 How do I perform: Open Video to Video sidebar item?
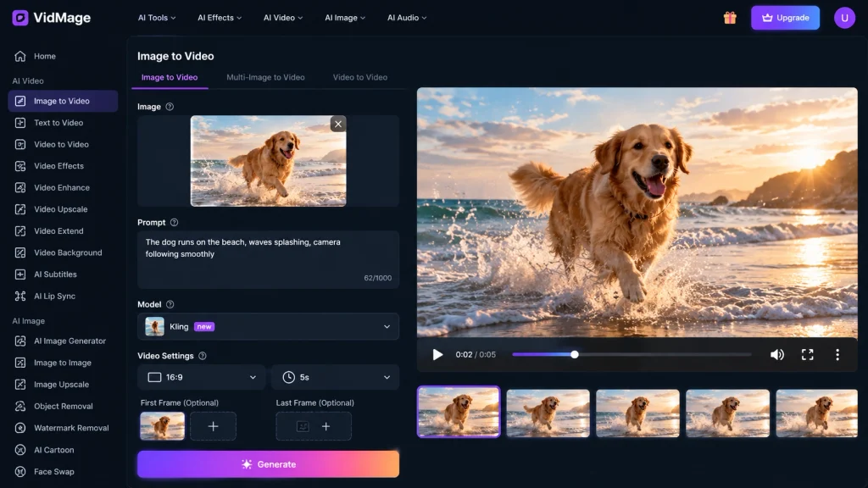tap(63, 144)
